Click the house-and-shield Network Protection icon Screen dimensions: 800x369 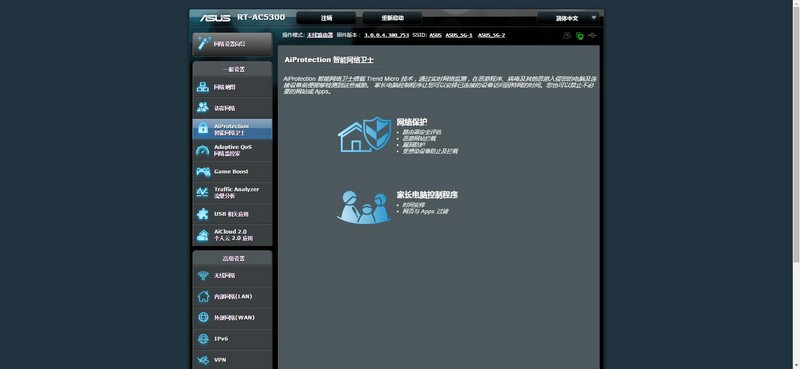364,134
